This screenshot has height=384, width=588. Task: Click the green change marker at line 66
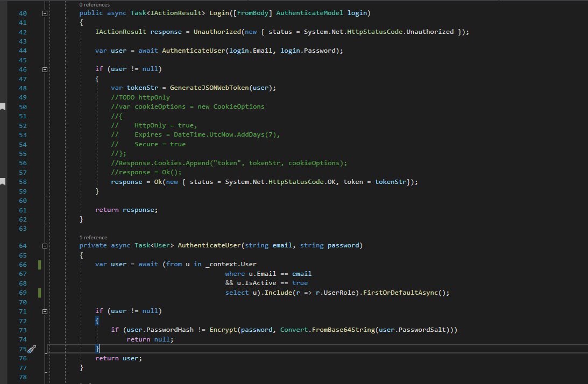click(39, 265)
